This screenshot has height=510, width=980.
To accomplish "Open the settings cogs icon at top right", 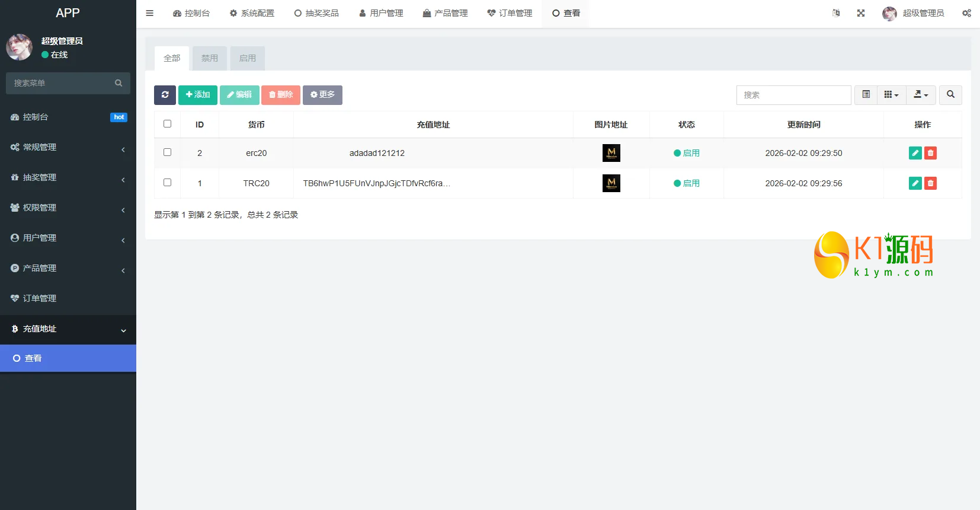I will coord(966,13).
